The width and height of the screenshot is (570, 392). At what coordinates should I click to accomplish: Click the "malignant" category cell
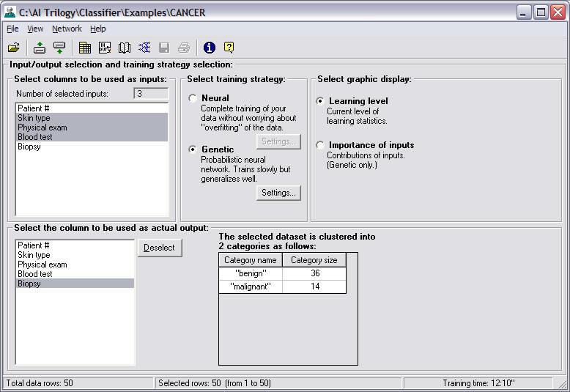(x=251, y=286)
